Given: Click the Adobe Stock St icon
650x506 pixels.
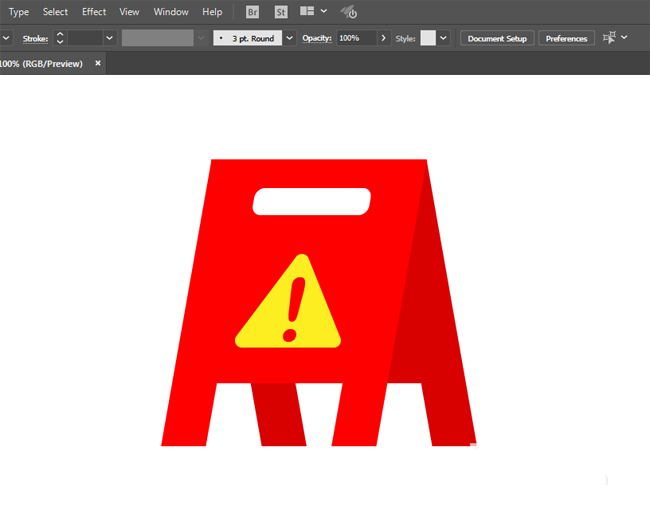Looking at the screenshot, I should [x=281, y=12].
